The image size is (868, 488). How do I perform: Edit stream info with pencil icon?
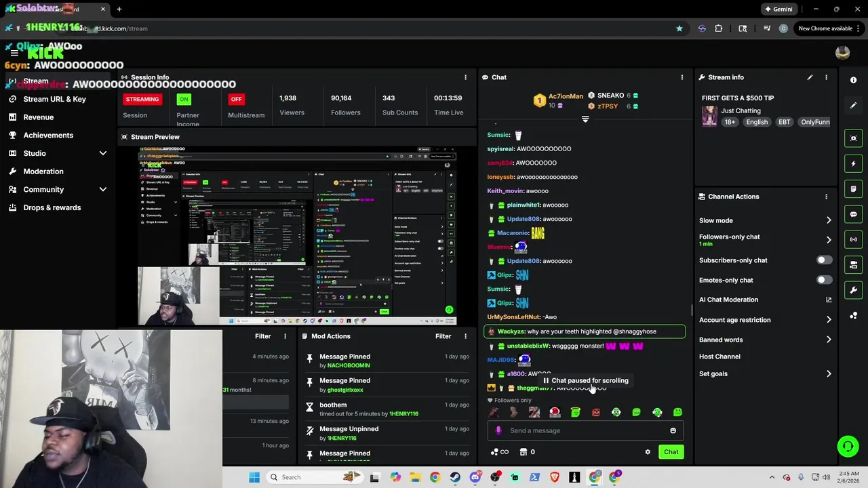[x=810, y=77]
